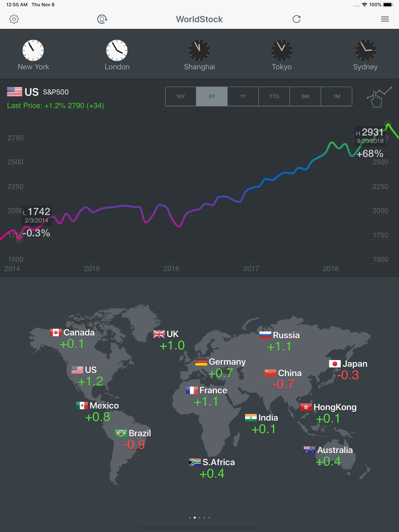Open UK +1.0 market value
This screenshot has width=399, height=532.
tap(172, 346)
